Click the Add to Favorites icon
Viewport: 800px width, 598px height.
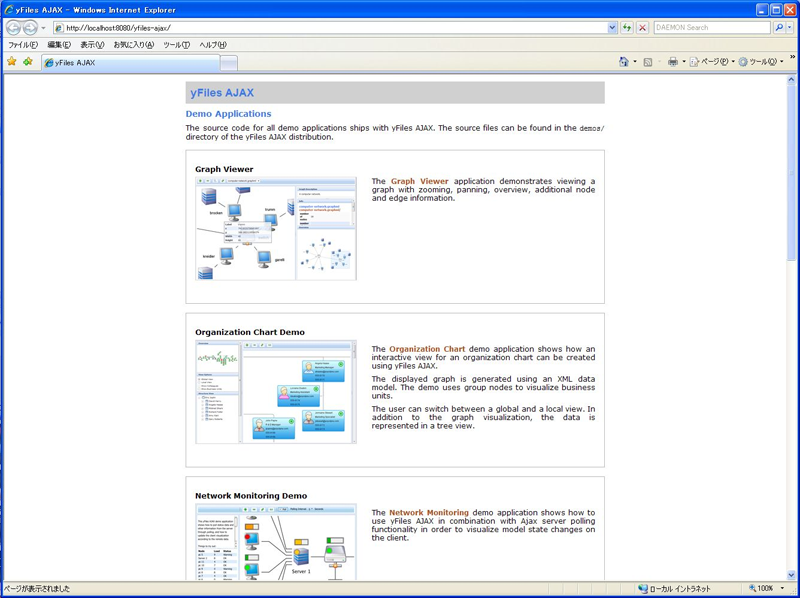(28, 62)
